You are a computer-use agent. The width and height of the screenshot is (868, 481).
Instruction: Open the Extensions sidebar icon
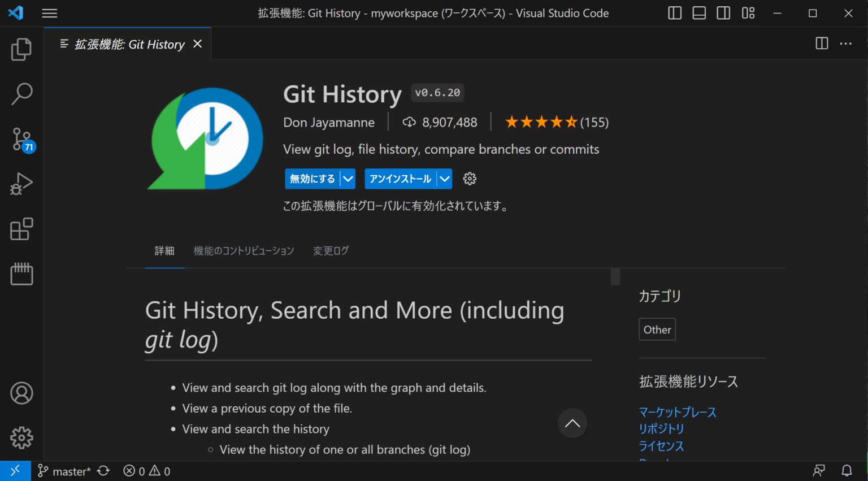point(21,229)
